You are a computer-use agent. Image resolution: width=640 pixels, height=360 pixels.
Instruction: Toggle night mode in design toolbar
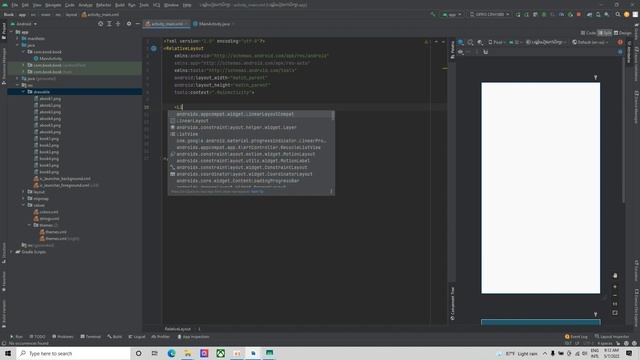pos(480,42)
